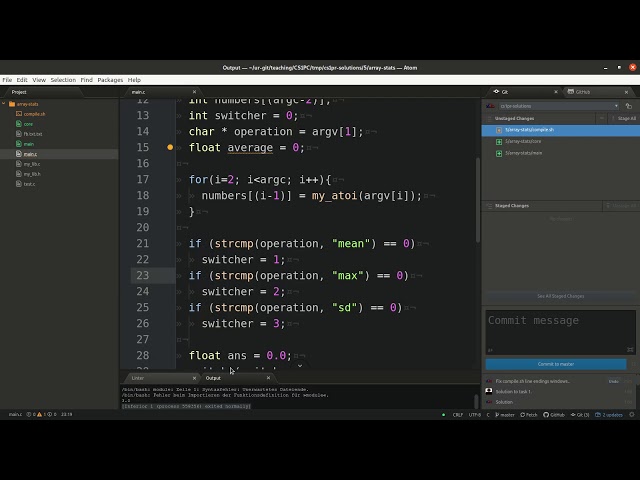Screen dimensions: 640x480
Task: Open main.c from the project tree
Action: tap(30, 154)
